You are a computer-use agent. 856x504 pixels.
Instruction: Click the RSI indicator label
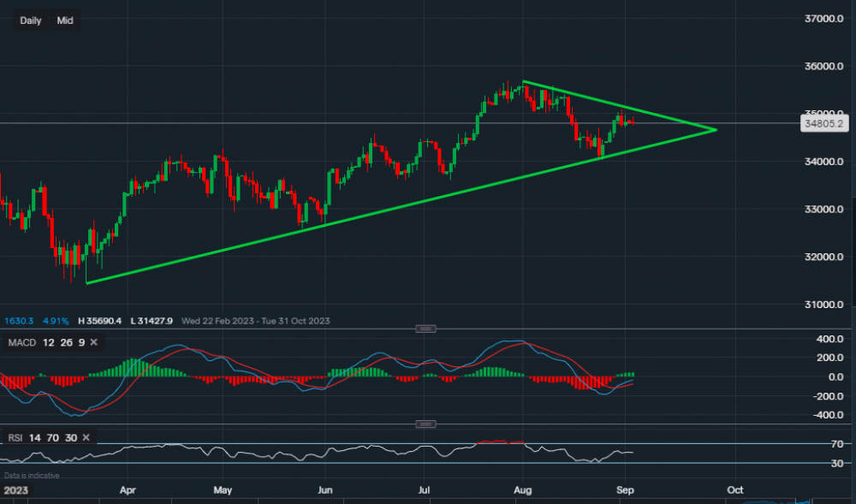pyautogui.click(x=15, y=438)
